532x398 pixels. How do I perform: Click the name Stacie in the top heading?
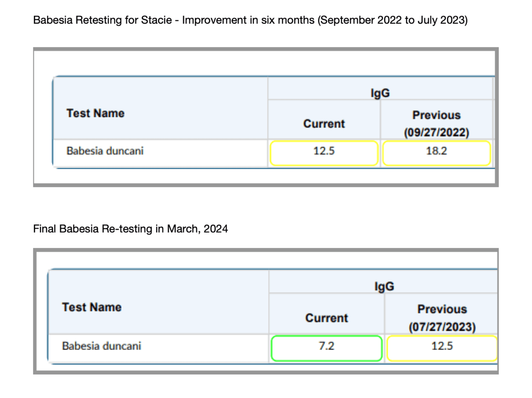coord(156,20)
